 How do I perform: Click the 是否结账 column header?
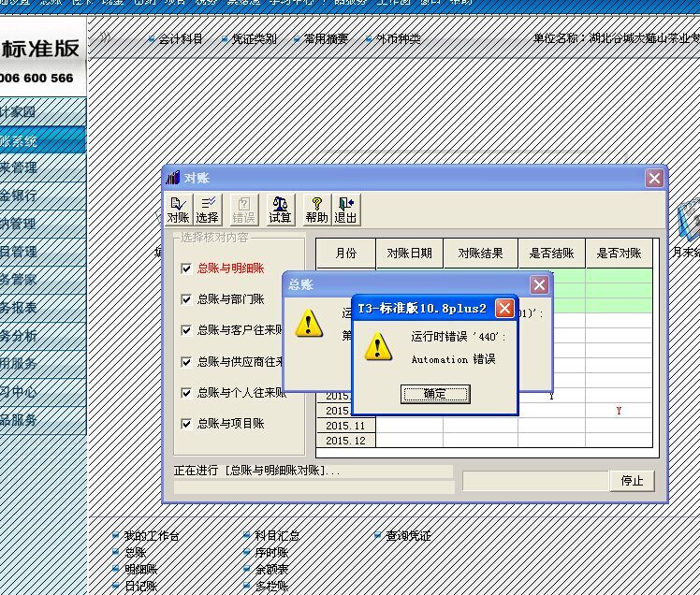pos(552,254)
